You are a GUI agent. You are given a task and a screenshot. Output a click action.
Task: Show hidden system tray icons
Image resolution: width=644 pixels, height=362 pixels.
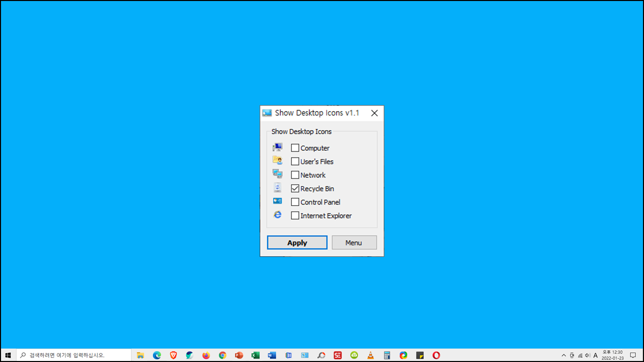563,355
